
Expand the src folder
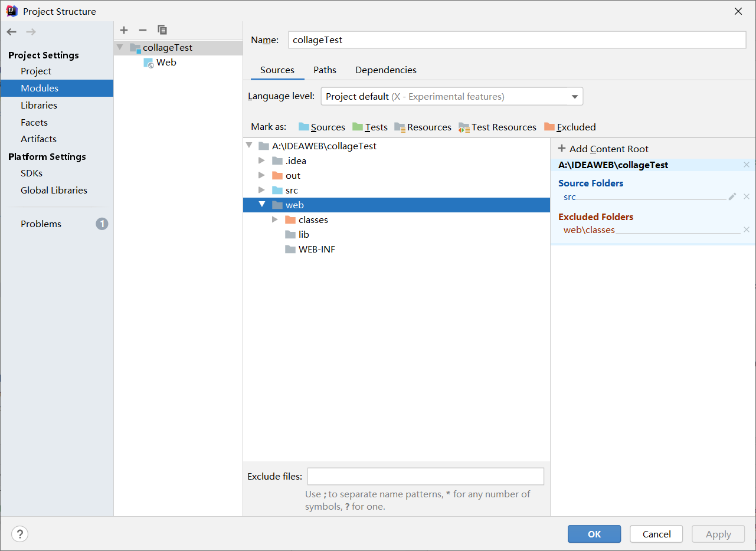click(x=261, y=190)
